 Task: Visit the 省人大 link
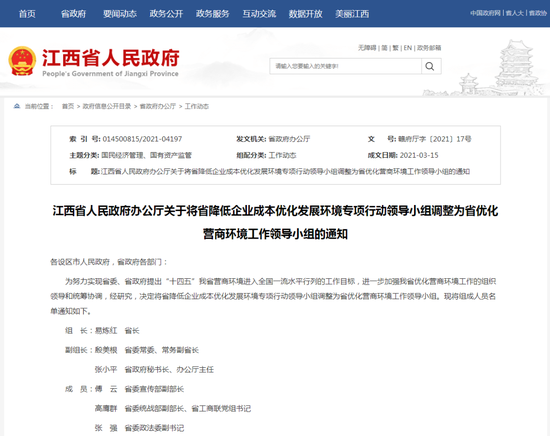(x=515, y=13)
